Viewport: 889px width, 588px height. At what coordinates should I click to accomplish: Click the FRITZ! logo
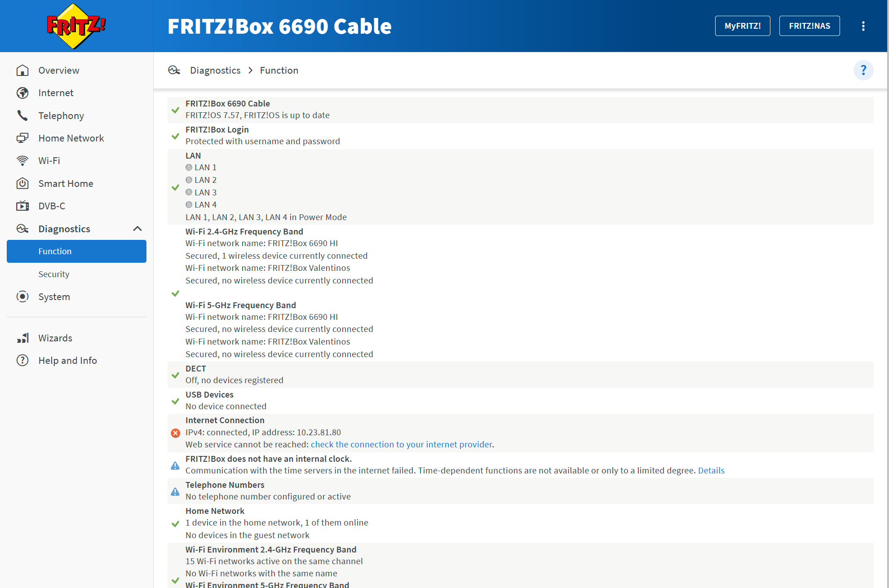pyautogui.click(x=76, y=26)
